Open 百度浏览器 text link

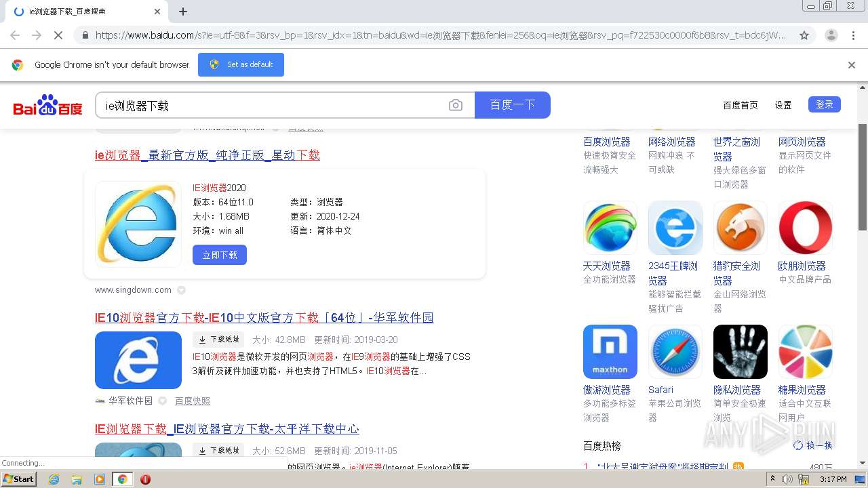coord(607,142)
